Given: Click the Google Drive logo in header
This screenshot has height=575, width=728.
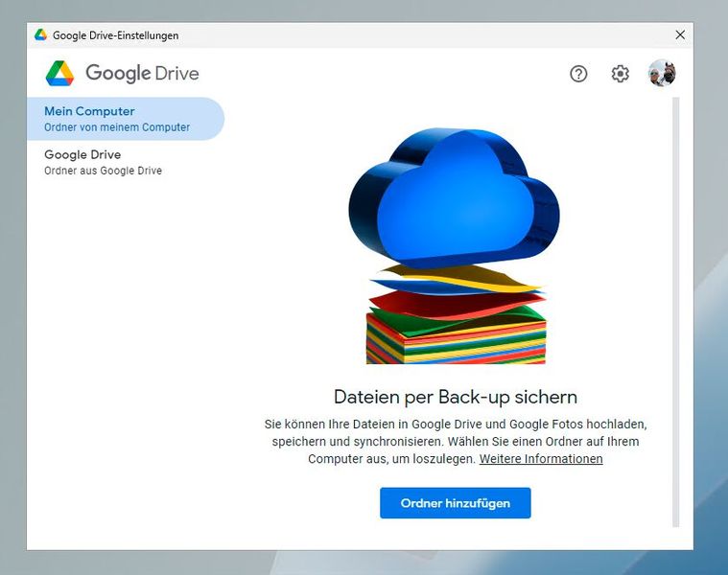Looking at the screenshot, I should pos(123,73).
